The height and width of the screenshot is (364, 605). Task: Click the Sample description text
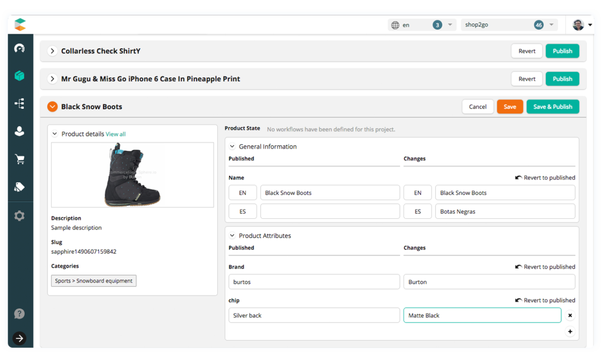click(x=76, y=228)
